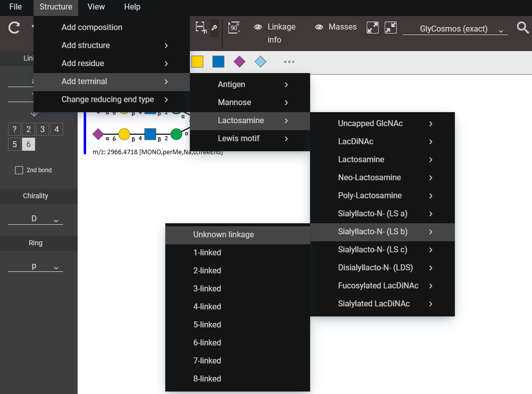
Task: Select the yellow square residue icon
Action: click(197, 62)
